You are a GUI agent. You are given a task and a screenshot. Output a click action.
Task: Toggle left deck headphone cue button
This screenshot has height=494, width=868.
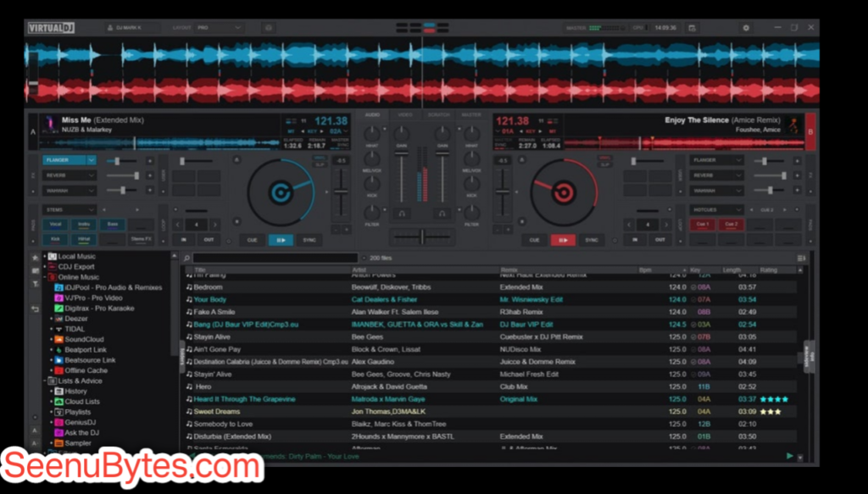pos(402,213)
